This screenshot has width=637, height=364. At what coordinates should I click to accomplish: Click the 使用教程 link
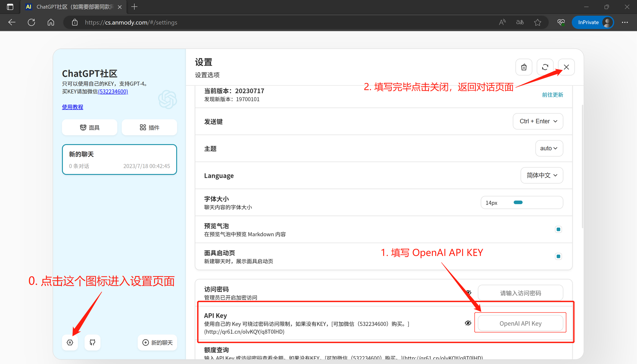click(72, 107)
